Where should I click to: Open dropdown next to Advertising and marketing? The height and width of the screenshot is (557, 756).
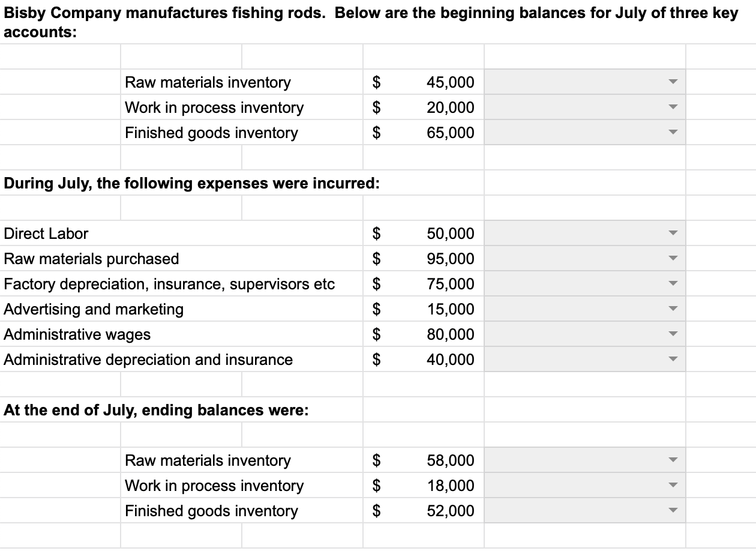pyautogui.click(x=673, y=309)
